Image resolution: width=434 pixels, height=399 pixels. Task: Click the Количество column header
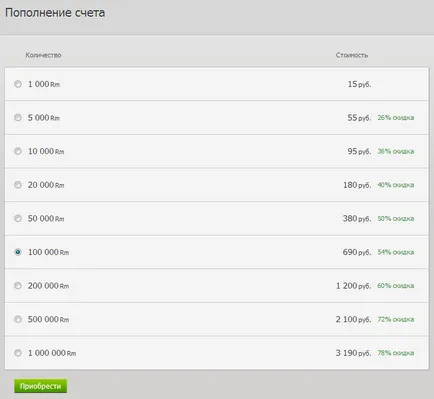click(43, 55)
